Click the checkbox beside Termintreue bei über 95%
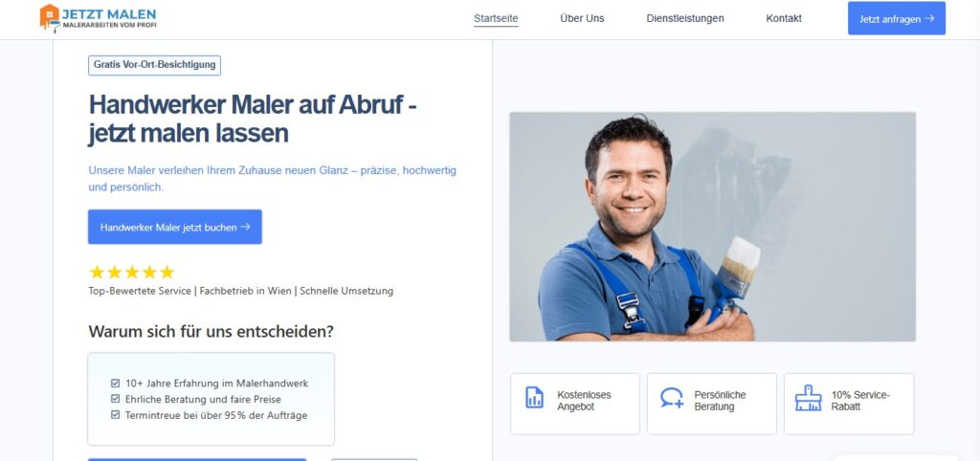 pyautogui.click(x=115, y=415)
